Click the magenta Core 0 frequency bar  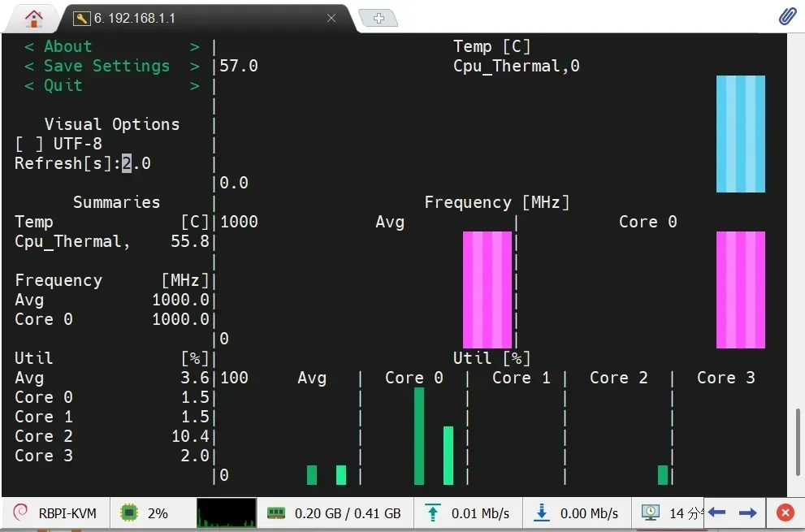pos(741,290)
